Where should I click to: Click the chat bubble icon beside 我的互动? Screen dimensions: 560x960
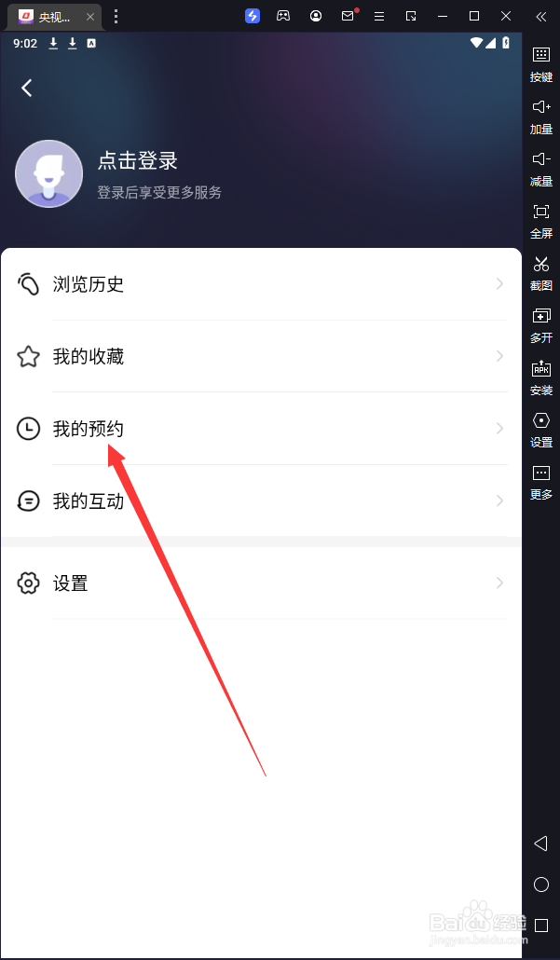pyautogui.click(x=28, y=501)
